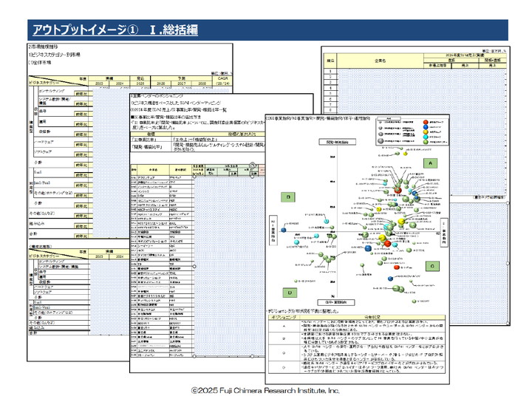Click the vertical axis label box at chart's right edge

444,233
